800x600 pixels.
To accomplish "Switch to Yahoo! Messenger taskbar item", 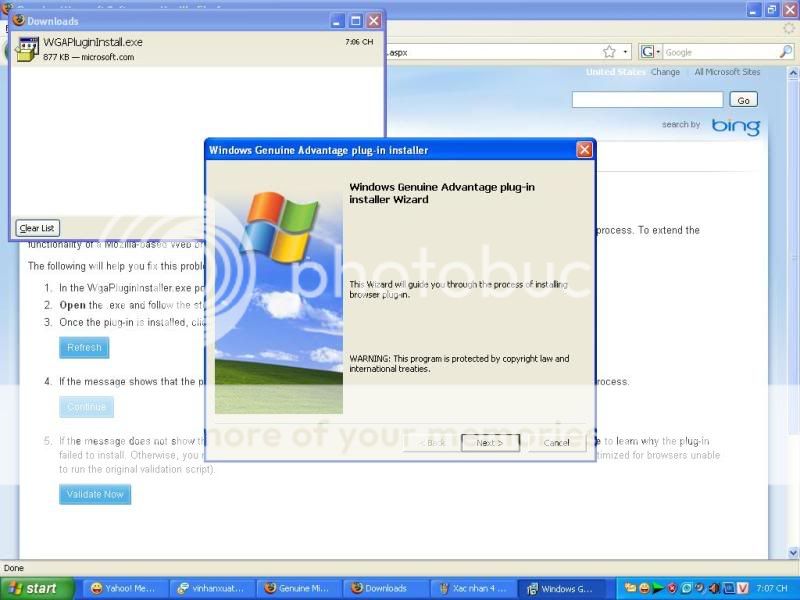I will click(124, 588).
